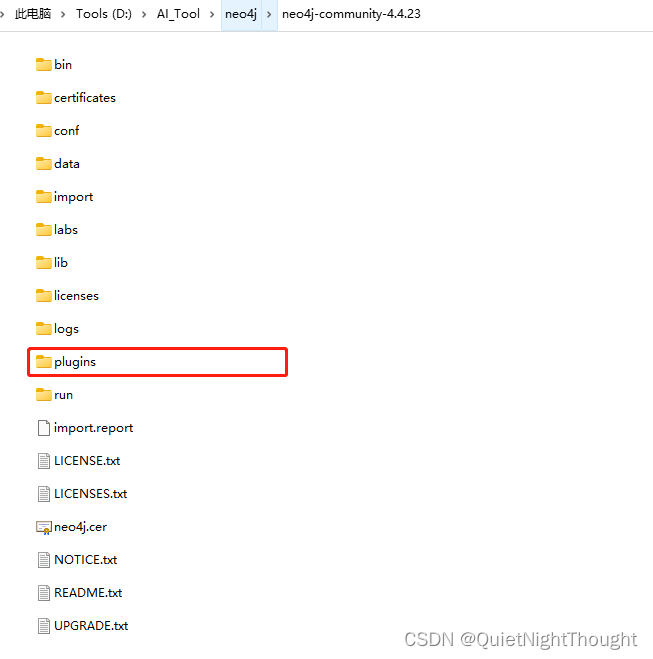Click the conf folder icon
Screen dimensions: 653x659
pyautogui.click(x=44, y=131)
